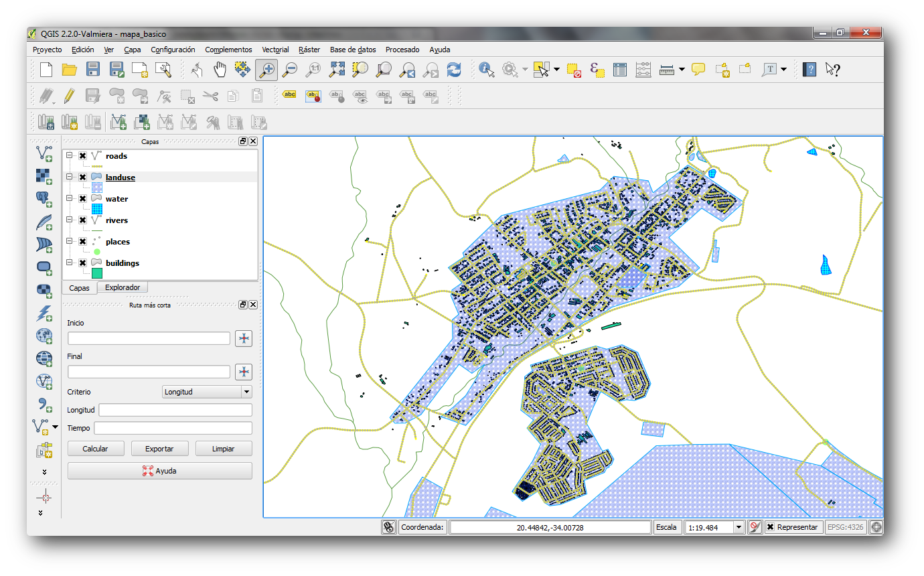This screenshot has height=576, width=924.
Task: Click the Limpiar button
Action: coord(224,449)
